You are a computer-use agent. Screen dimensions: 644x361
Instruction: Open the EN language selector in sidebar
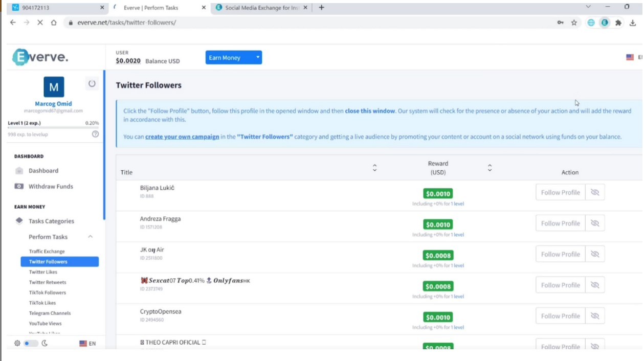coord(87,344)
